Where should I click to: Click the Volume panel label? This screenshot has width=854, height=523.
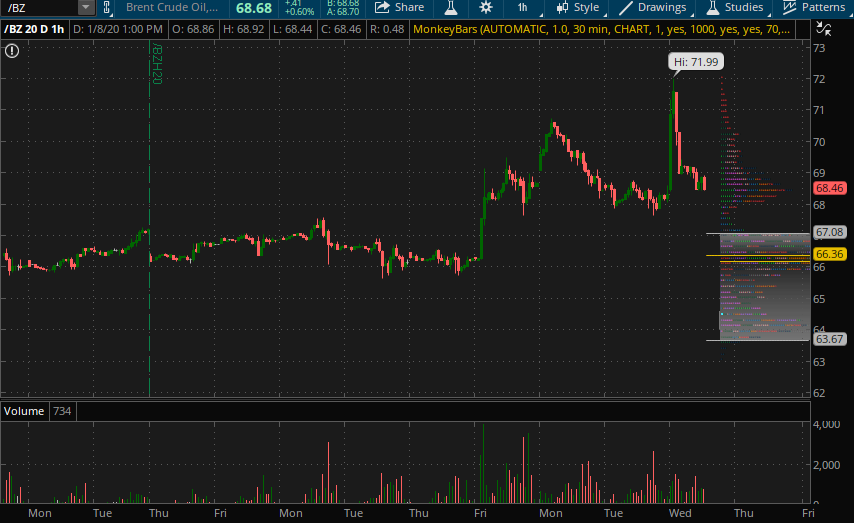tap(24, 411)
